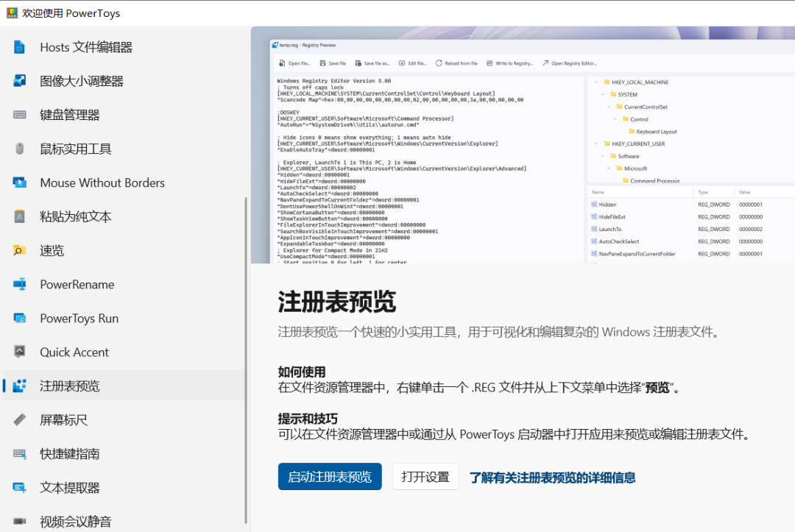Click the Text Extractor (文本提取器) icon
This screenshot has width=795, height=532.
(19, 488)
